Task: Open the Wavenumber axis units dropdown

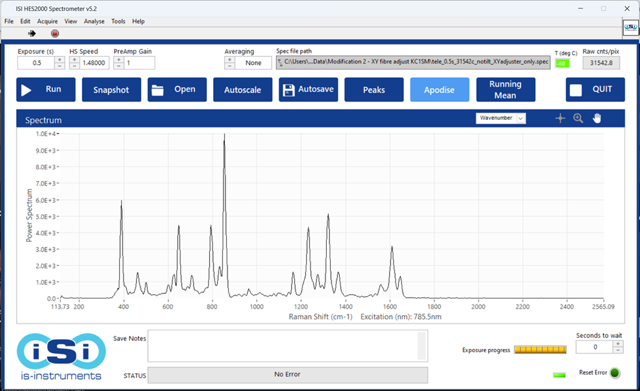Action: click(x=500, y=118)
